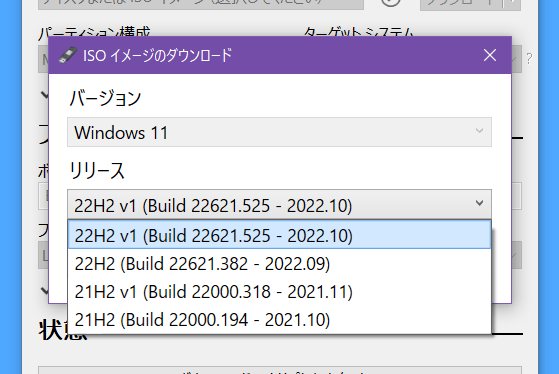Viewport: 559px width, 374px height.
Task: Click the ダウンロード button at the top
Action: [461, 4]
